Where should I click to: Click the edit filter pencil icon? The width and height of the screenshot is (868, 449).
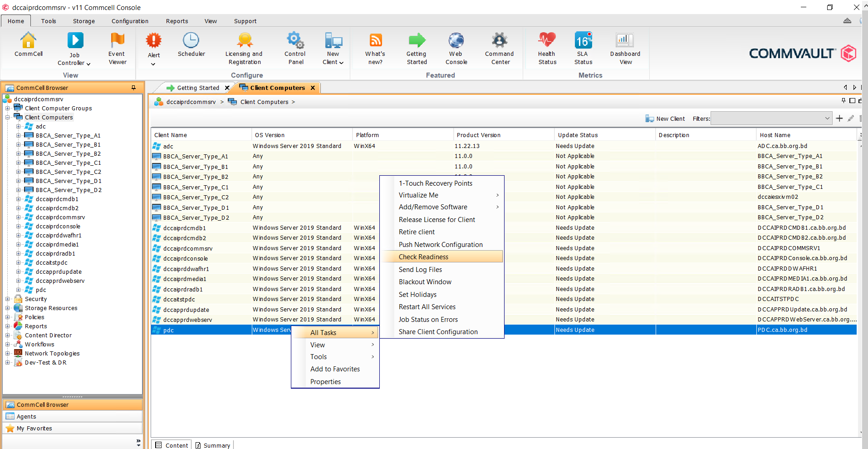coord(851,118)
